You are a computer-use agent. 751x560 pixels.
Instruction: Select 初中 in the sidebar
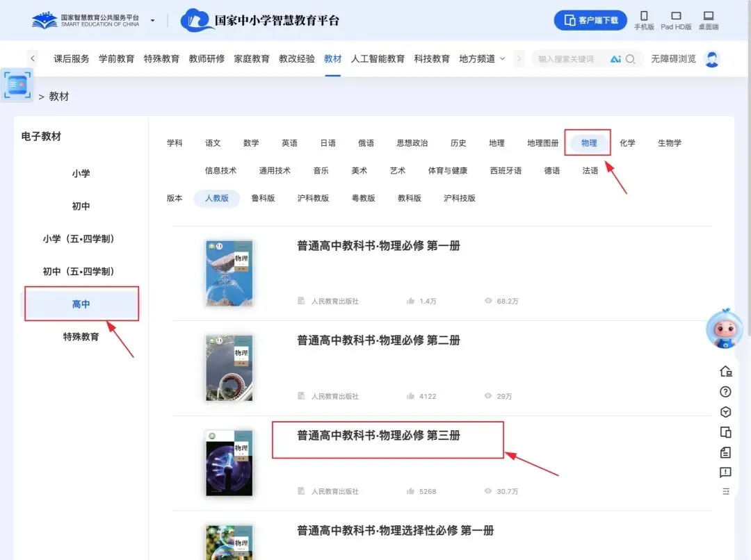(x=81, y=206)
